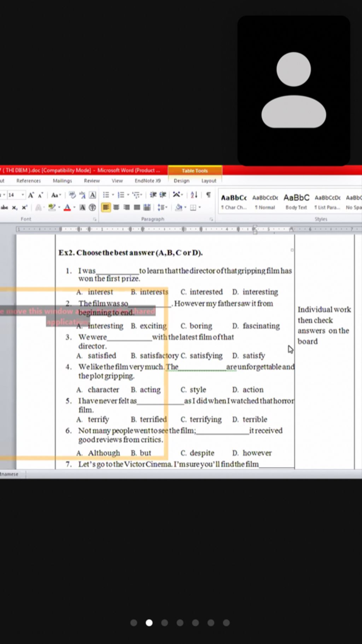Select Center alignment
This screenshot has width=362, height=644.
coord(116,208)
